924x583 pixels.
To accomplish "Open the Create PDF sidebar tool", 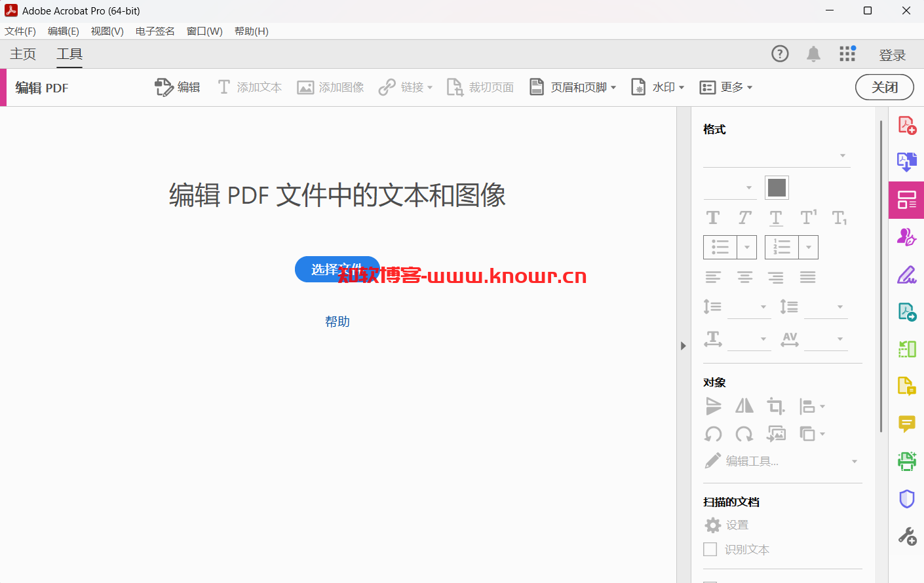I will [907, 124].
